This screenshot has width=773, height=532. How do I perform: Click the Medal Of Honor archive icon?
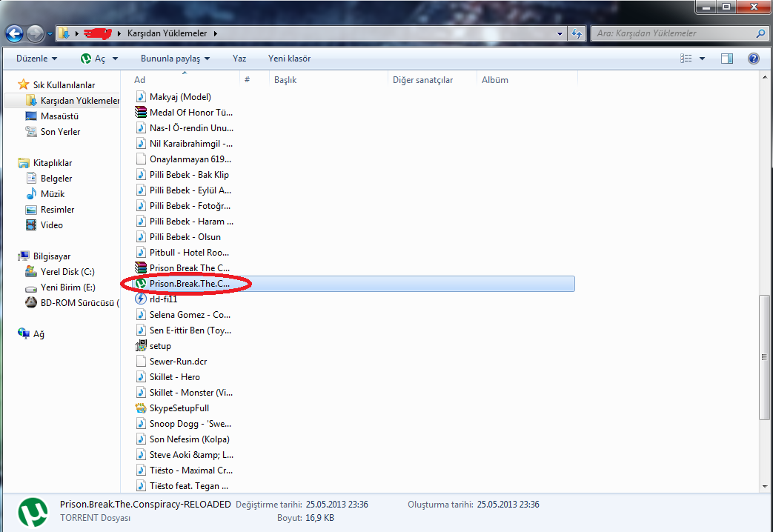pyautogui.click(x=141, y=113)
